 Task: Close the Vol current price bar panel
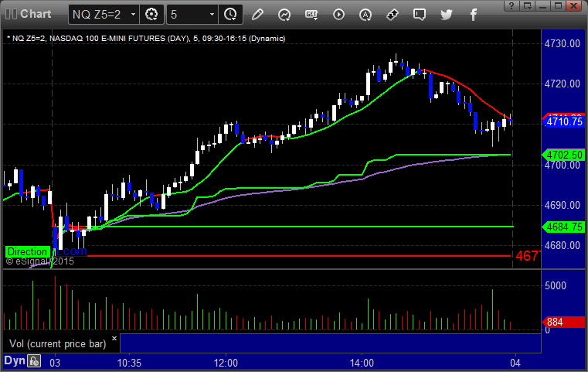(x=114, y=338)
